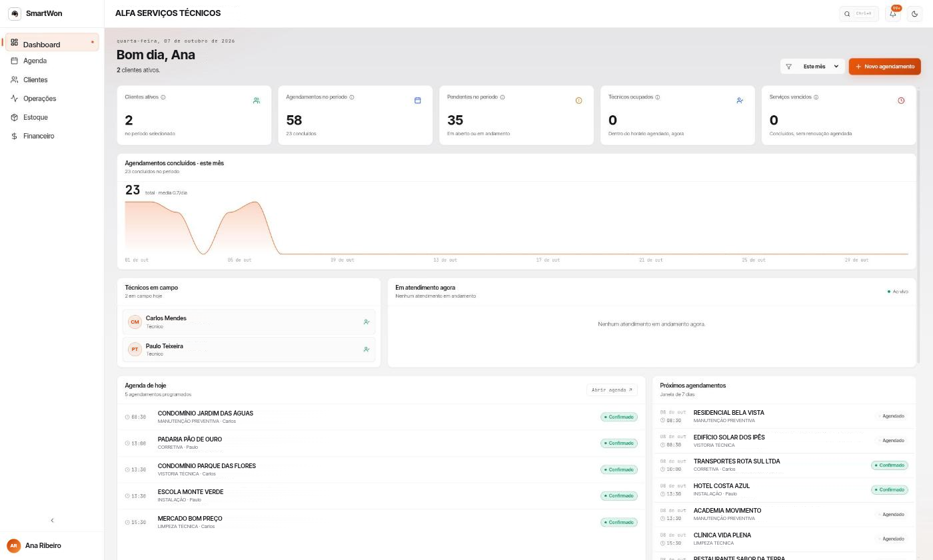Click info icon beside 'Serviços vencidos'
Viewport: 933px width, 560px height.
click(x=816, y=97)
